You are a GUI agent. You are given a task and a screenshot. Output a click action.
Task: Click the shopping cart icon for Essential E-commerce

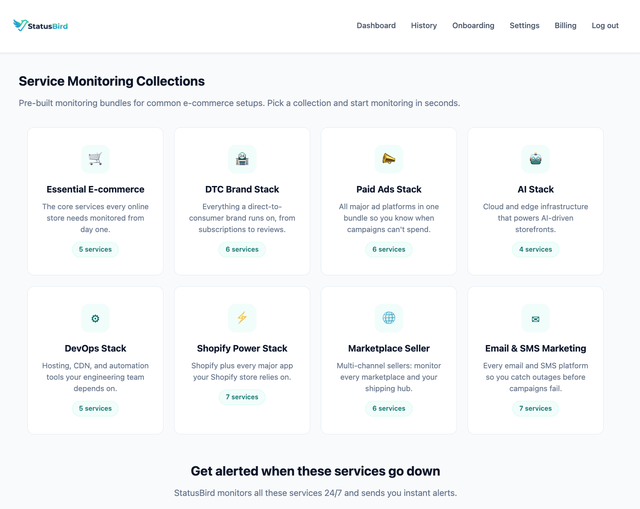[96, 159]
